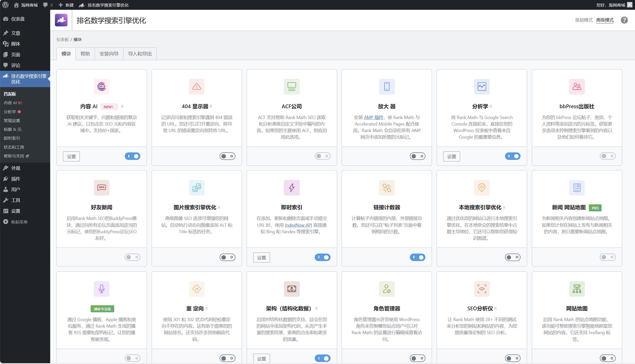Click the 重定向 redirect arrow icon
This screenshot has width=635, height=364.
197,289
